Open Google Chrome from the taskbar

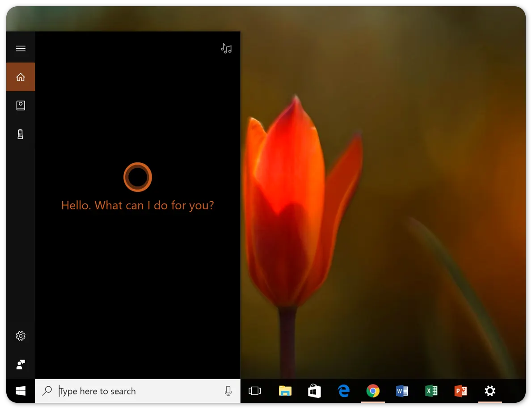[373, 391]
